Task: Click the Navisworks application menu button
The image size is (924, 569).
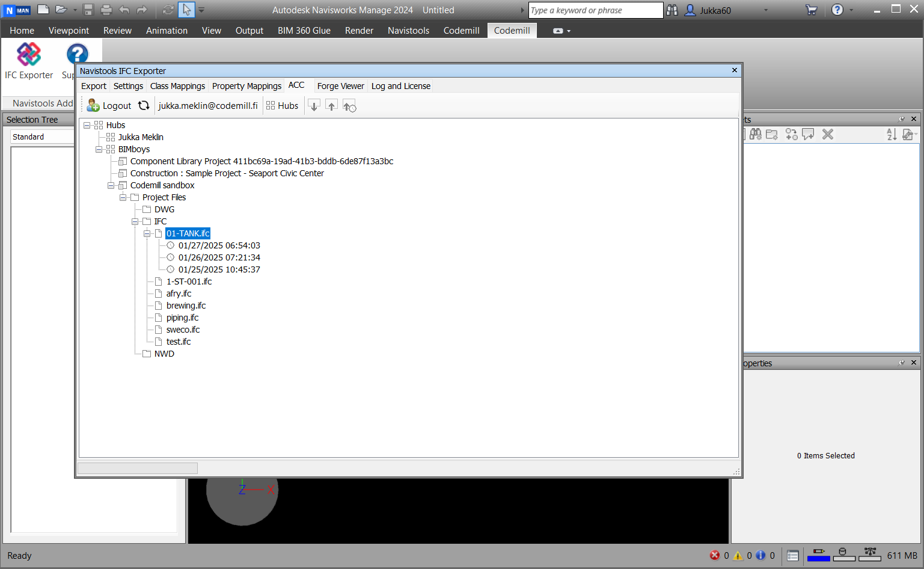Action: (x=17, y=10)
